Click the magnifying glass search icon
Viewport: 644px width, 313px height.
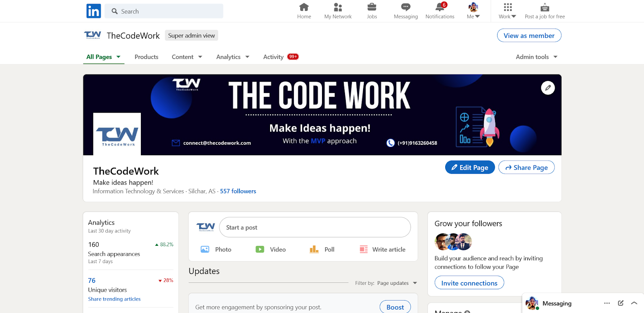click(115, 11)
